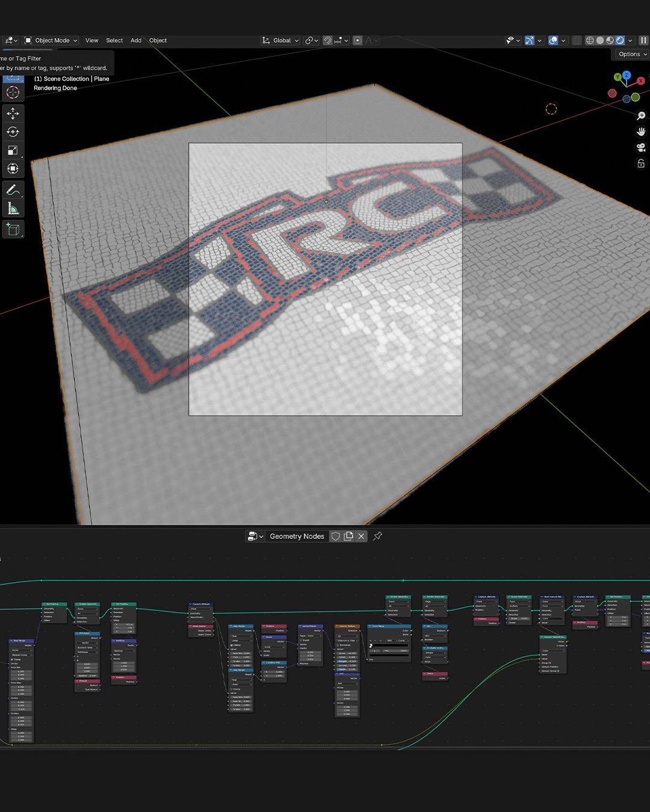Open node tree browse dropdown
This screenshot has width=650, height=812.
click(256, 536)
